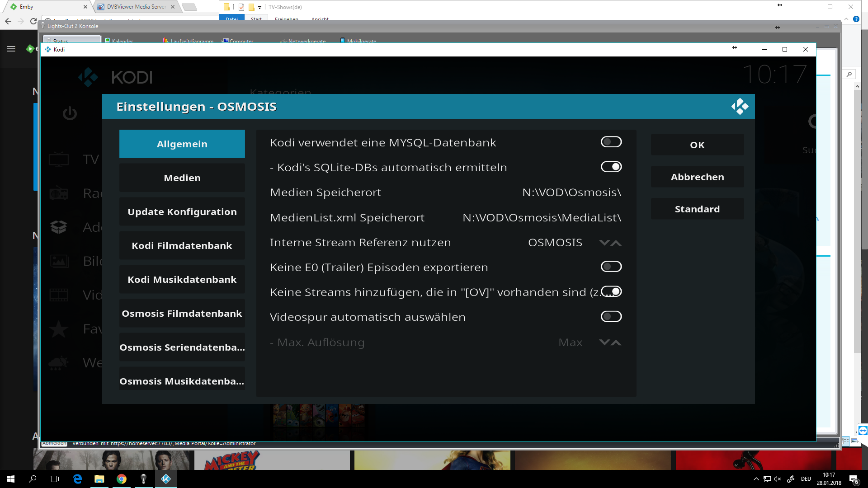Screen dimensions: 868x488
Task: Open Start tab in Explorer window
Action: 256,19
